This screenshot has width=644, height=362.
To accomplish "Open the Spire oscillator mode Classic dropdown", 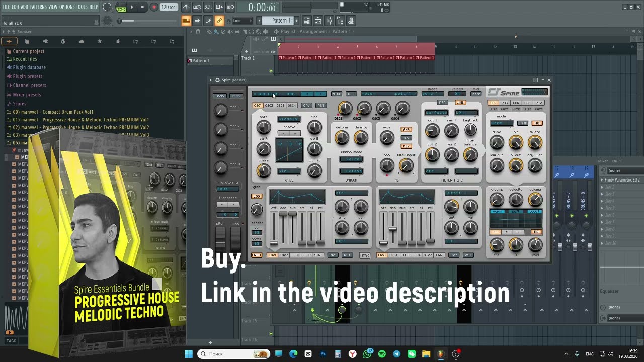I will coord(289,119).
